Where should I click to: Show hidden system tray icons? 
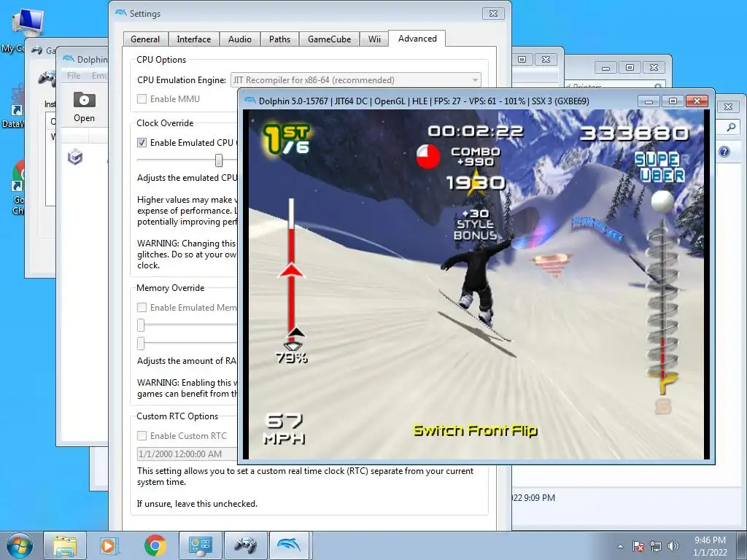coord(620,546)
